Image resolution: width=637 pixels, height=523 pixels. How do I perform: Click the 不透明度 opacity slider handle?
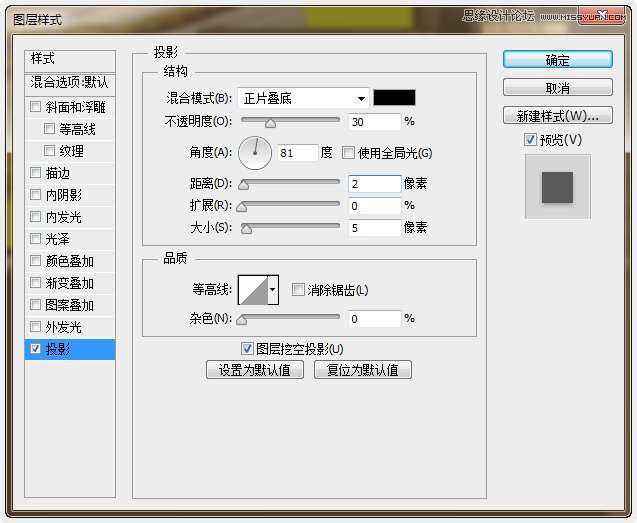pyautogui.click(x=270, y=123)
